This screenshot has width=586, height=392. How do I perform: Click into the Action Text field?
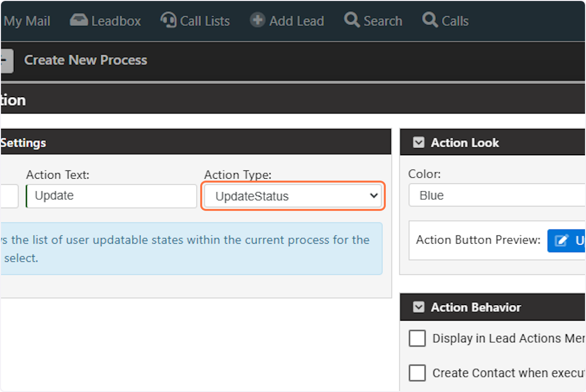[x=111, y=196]
